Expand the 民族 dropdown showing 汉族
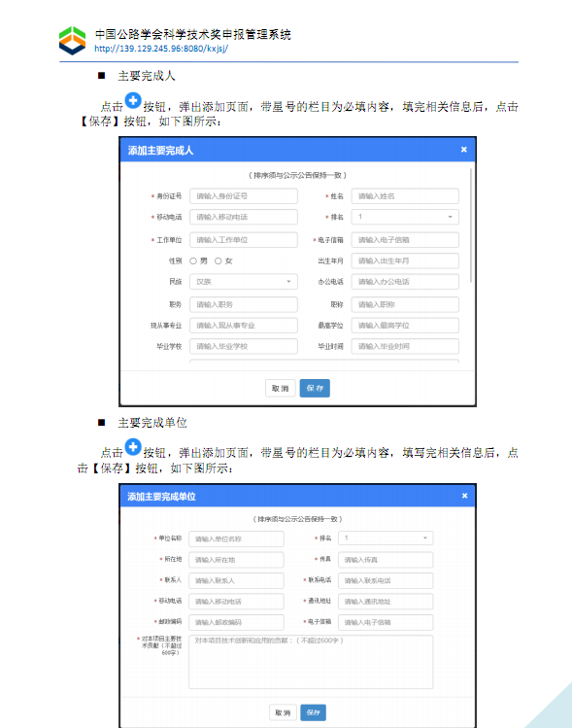The height and width of the screenshot is (728, 572). [x=244, y=281]
